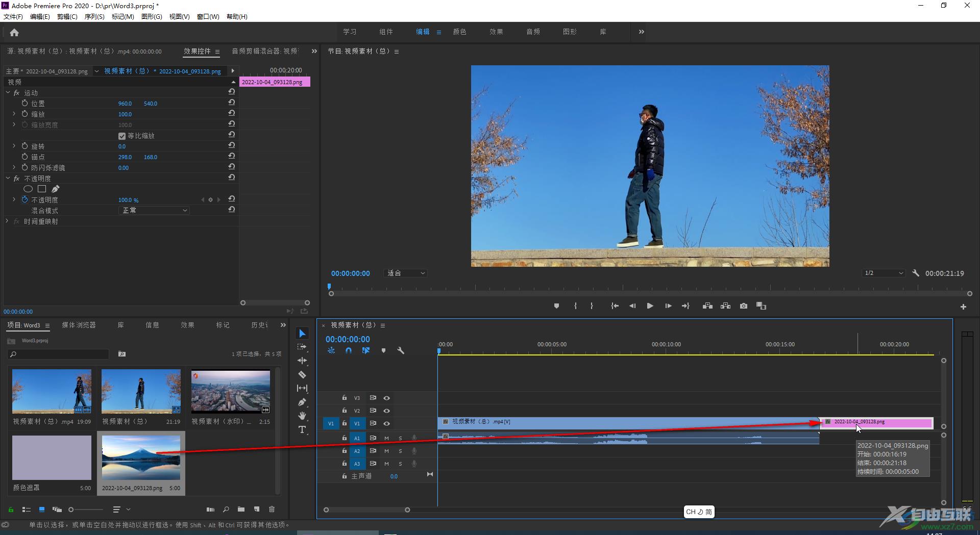
Task: Go to Out point button
Action: pos(685,306)
